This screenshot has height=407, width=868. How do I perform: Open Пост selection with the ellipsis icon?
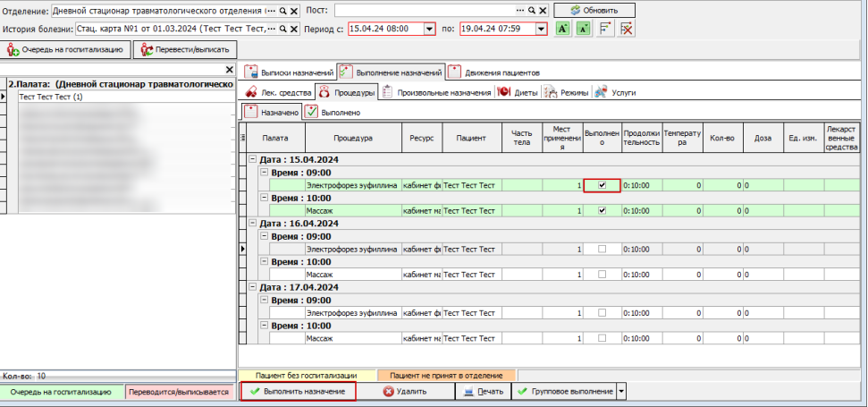[519, 11]
